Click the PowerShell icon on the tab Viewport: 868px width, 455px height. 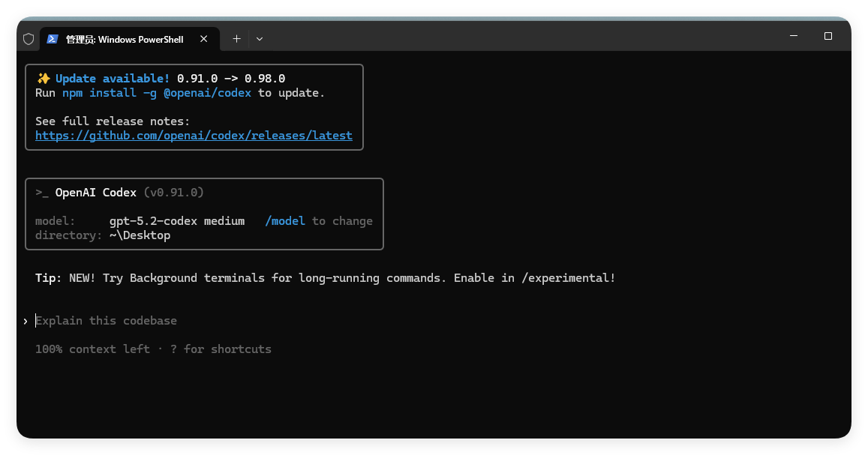click(53, 39)
